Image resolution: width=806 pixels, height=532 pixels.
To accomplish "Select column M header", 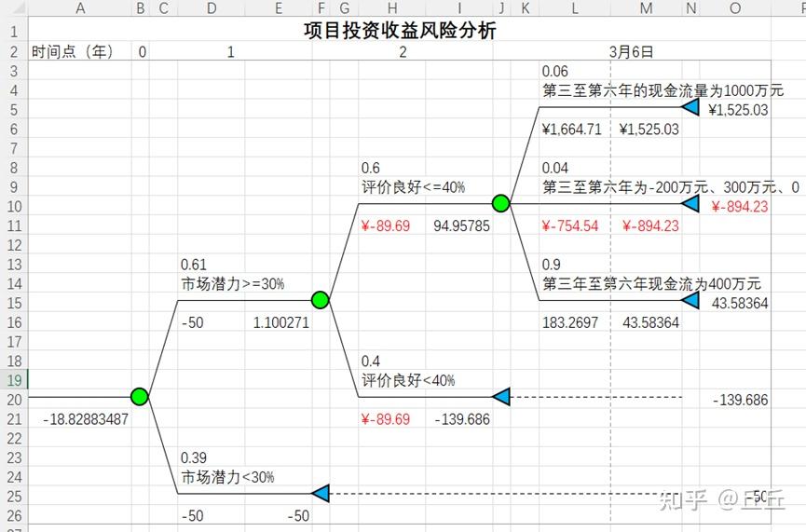I will pos(646,7).
